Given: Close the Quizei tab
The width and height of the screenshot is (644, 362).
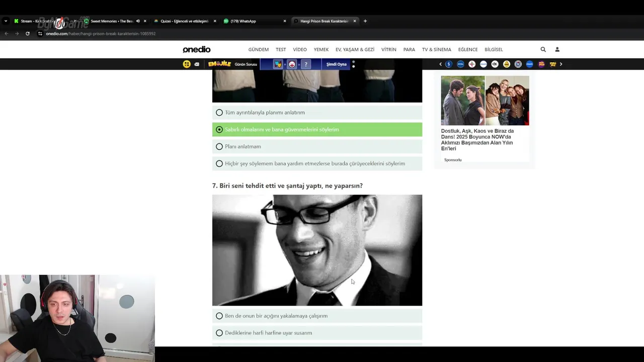Looking at the screenshot, I should coord(215,21).
